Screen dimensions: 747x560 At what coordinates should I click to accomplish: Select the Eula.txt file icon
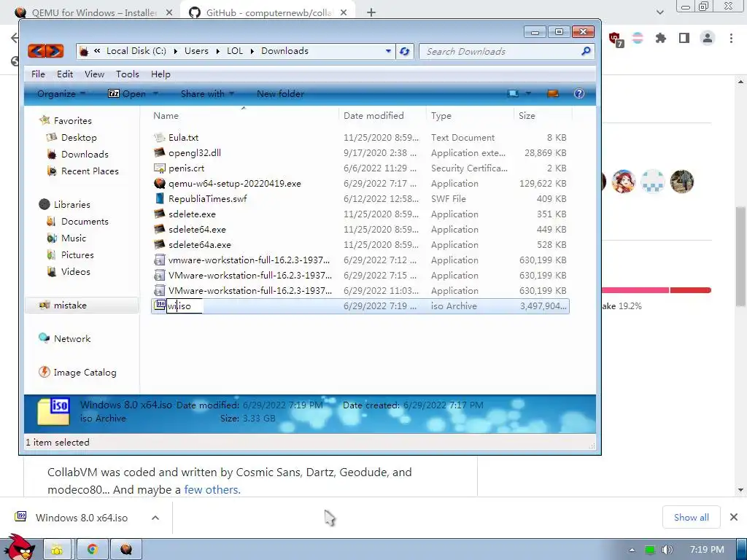coord(159,137)
